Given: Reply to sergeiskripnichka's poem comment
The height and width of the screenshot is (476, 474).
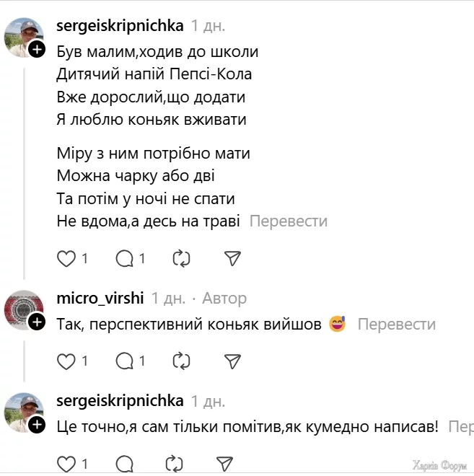Looking at the screenshot, I should 125,258.
